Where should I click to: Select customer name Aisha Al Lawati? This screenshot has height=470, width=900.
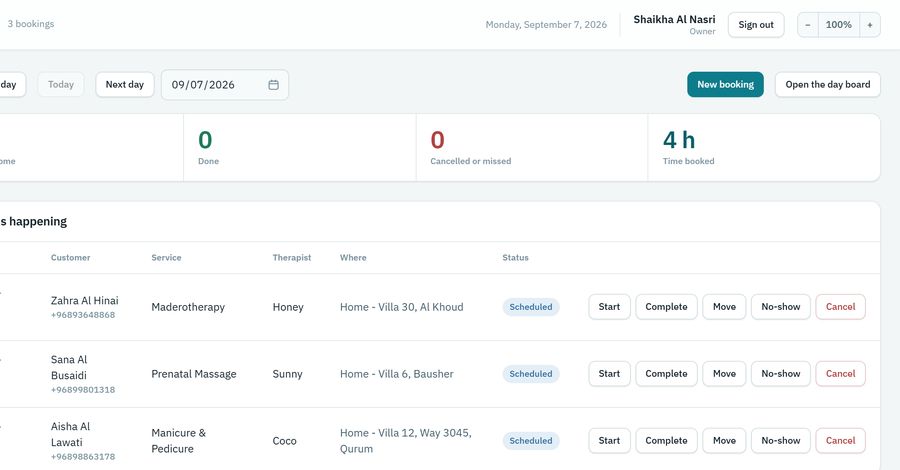[x=71, y=434]
